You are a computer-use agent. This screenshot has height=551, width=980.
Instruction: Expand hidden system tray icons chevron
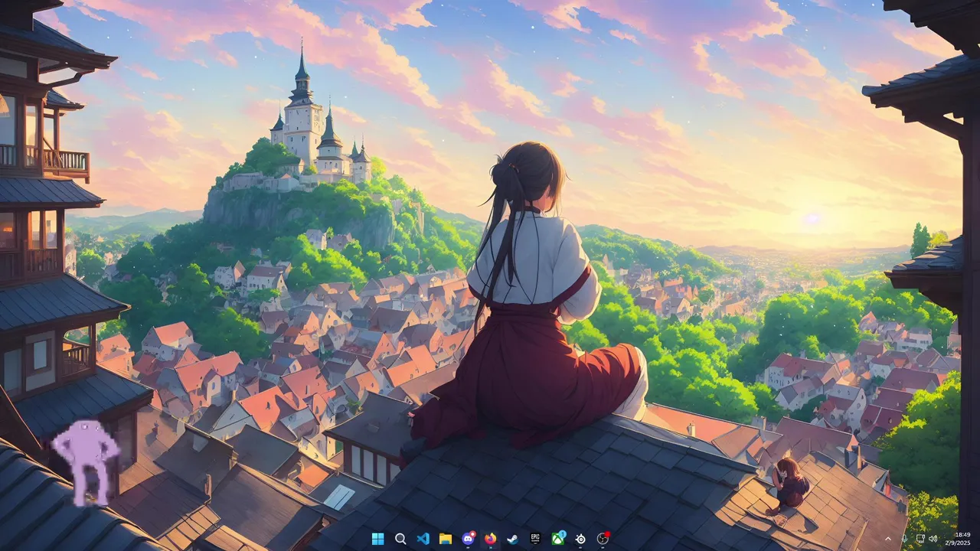point(888,539)
